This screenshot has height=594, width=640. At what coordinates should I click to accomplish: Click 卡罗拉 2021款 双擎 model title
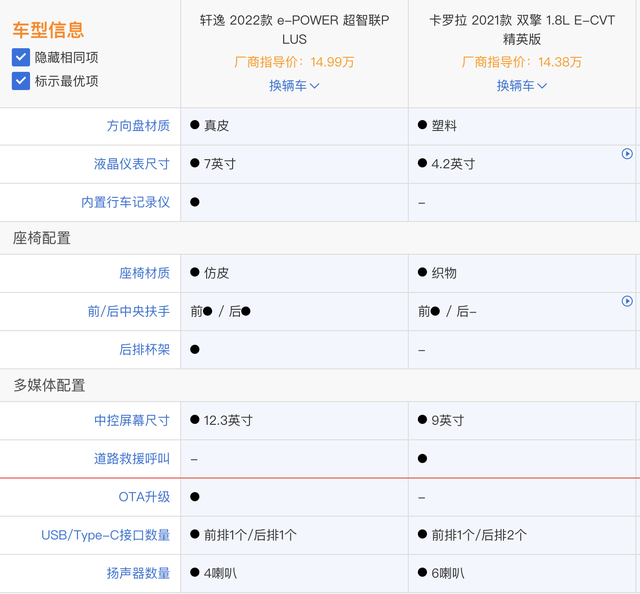point(522,30)
